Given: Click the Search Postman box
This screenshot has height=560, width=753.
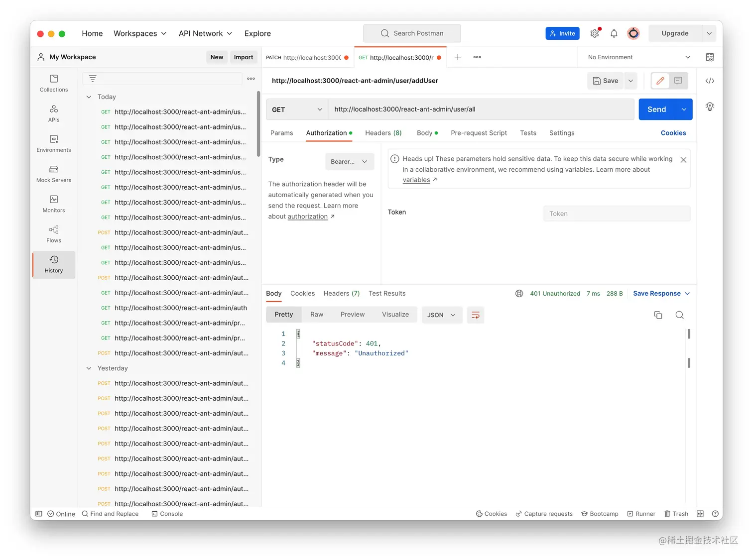Looking at the screenshot, I should point(412,33).
